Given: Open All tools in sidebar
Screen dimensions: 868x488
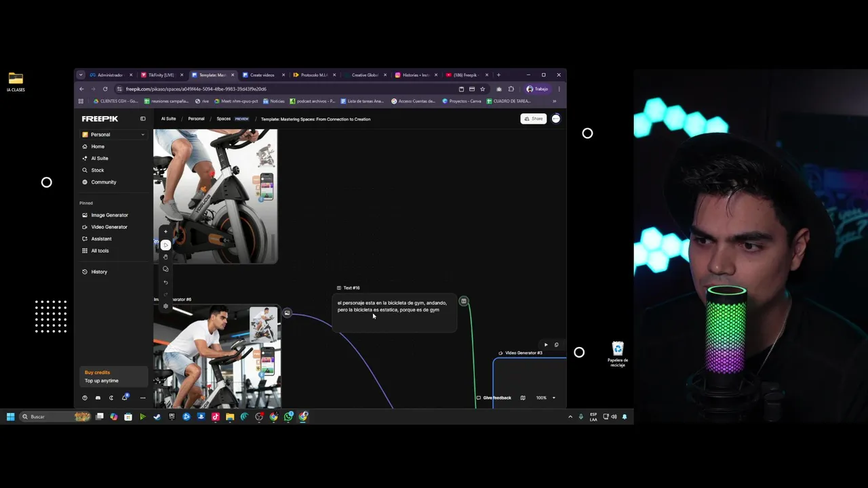Looking at the screenshot, I should point(100,251).
